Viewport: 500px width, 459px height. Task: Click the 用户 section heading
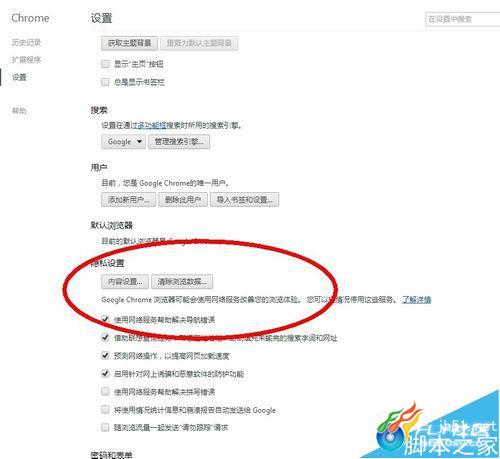click(x=99, y=167)
